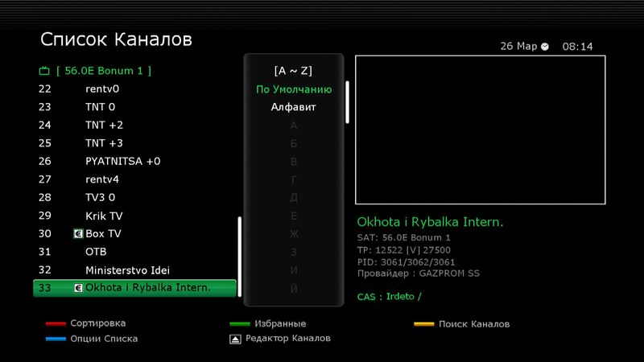644x362 pixels.
Task: Click the encrypted icon beside Okhota i Rybalka
Action: tap(78, 288)
